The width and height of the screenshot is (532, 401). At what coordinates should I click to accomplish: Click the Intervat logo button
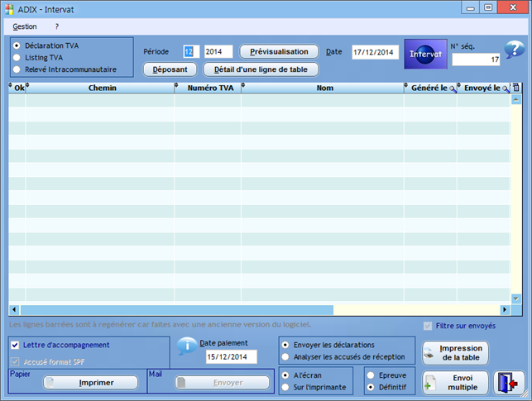point(425,54)
